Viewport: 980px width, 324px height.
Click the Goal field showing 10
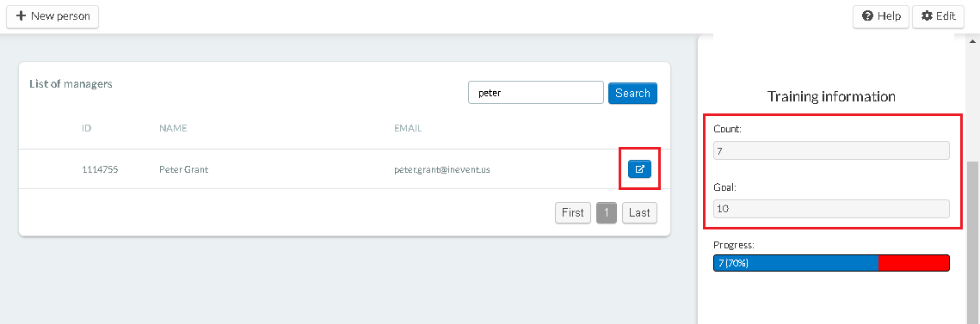831,209
